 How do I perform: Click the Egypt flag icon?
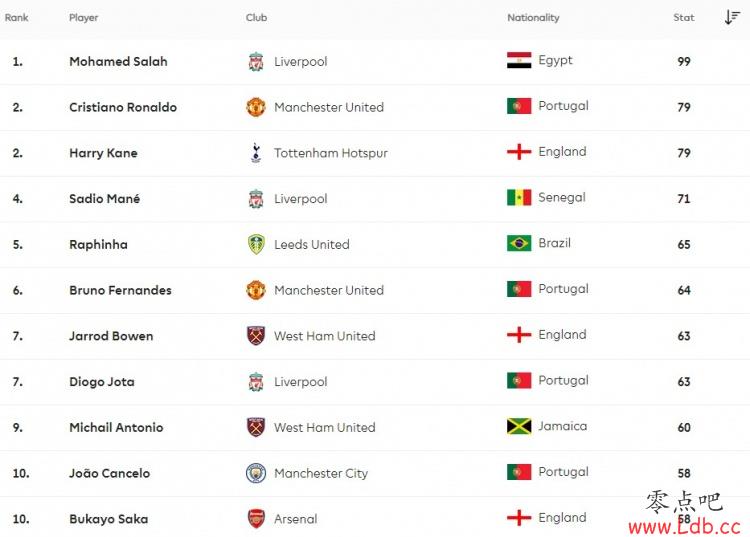[519, 60]
